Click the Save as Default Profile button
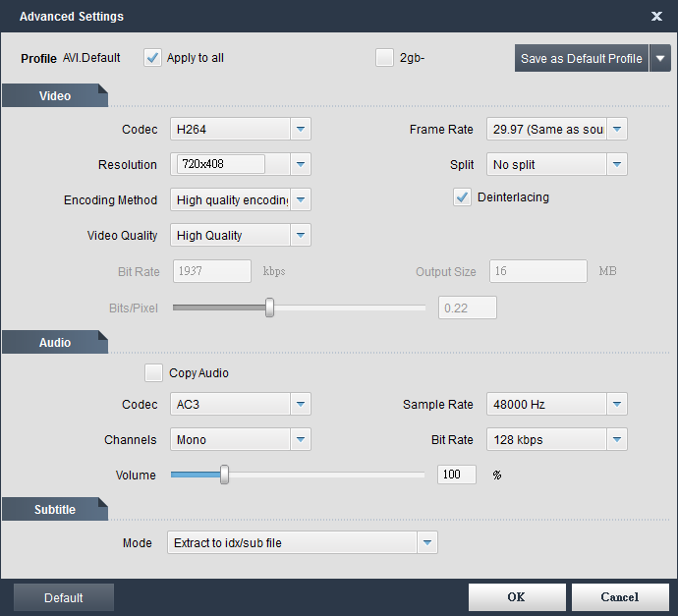This screenshot has width=678, height=616. pyautogui.click(x=581, y=58)
